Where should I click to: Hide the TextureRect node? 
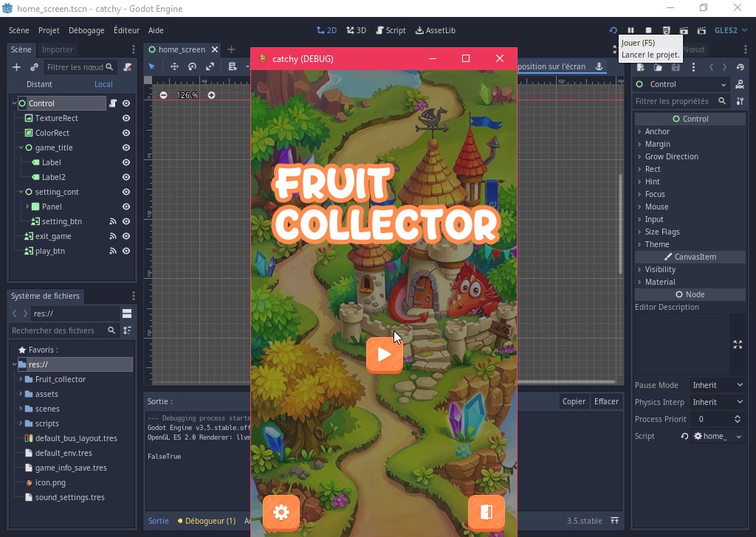pos(126,118)
